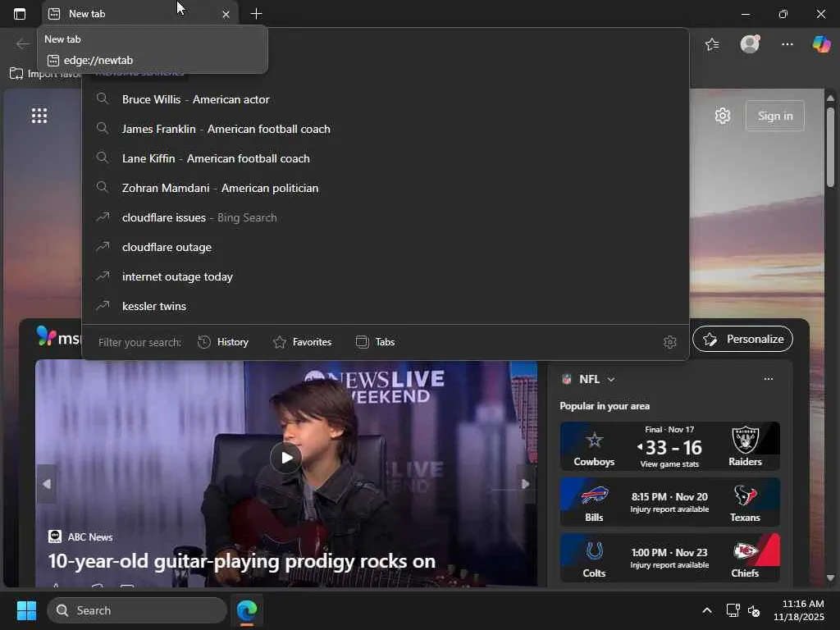Image resolution: width=840 pixels, height=630 pixels.
Task: Open the Favorites star list icon
Action: tap(713, 44)
